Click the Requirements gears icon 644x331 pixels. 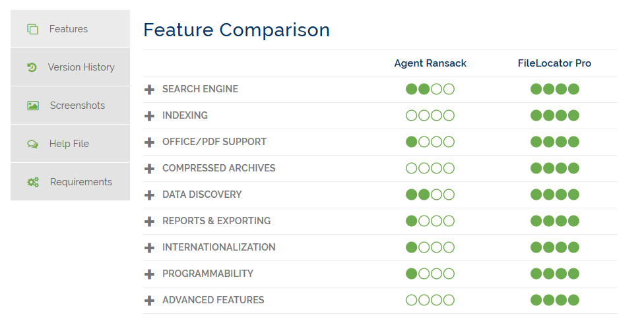(33, 182)
